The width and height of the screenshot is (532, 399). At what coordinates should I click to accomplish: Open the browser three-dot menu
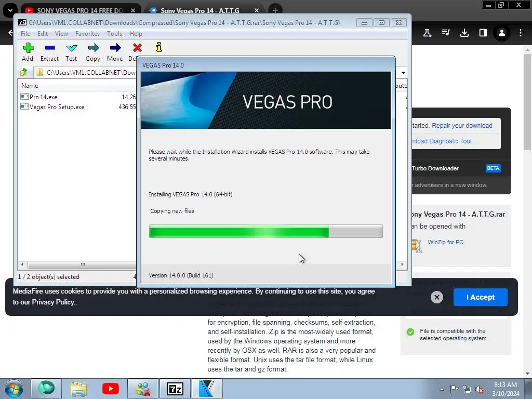coord(521,33)
